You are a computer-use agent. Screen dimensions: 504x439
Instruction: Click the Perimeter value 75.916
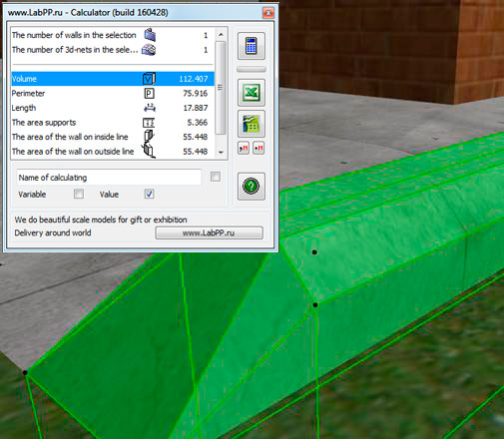click(x=196, y=94)
